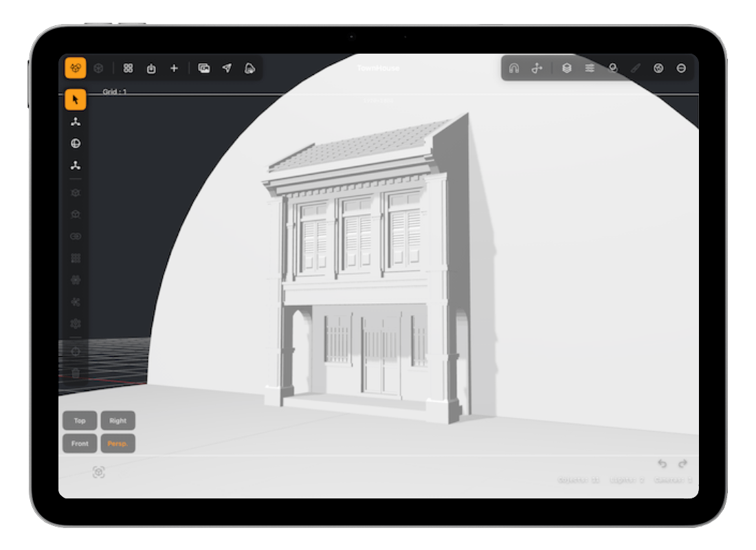Click the import download box icon

click(151, 68)
